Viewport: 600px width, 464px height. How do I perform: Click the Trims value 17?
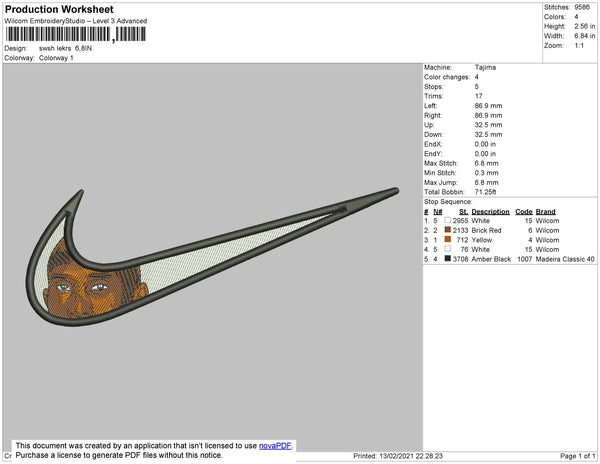pos(479,96)
